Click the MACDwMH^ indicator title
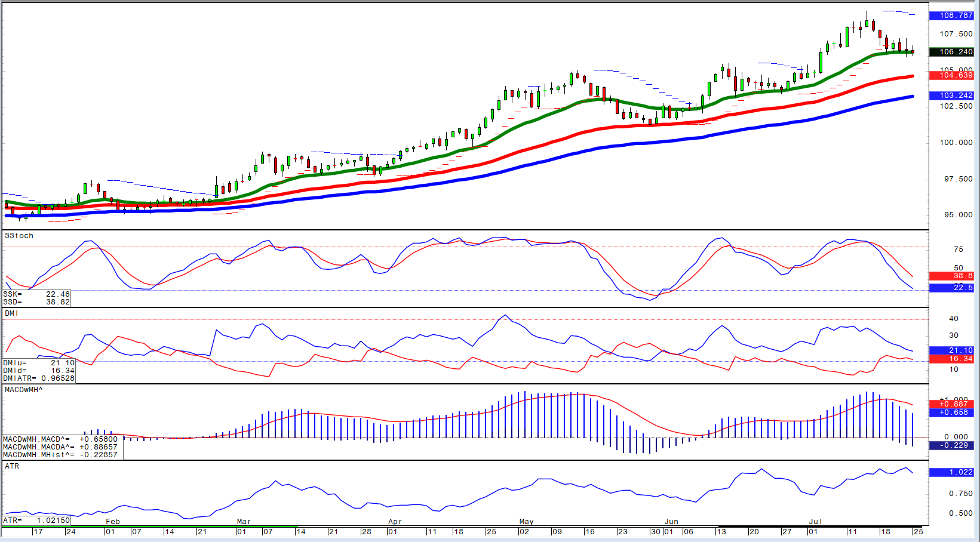Image resolution: width=980 pixels, height=542 pixels. click(x=23, y=390)
